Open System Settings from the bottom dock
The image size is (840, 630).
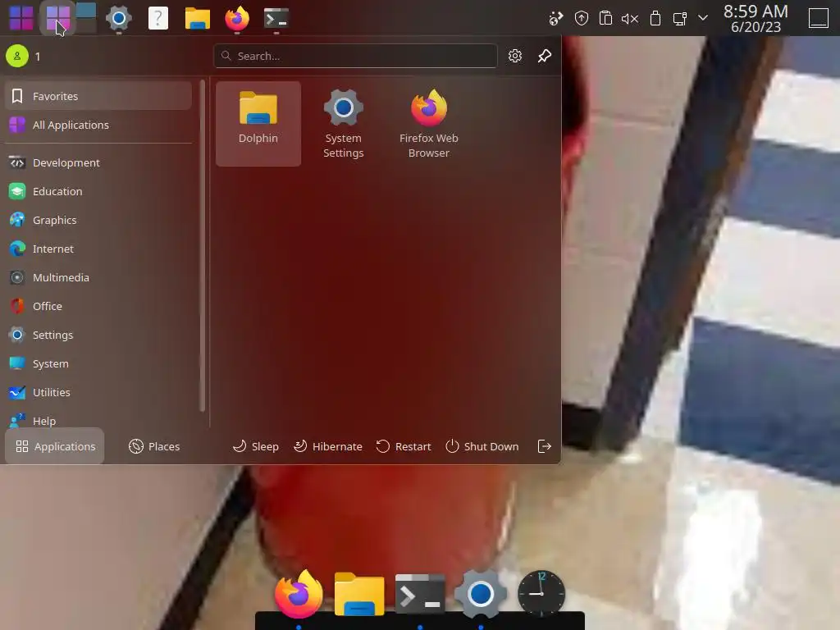(x=481, y=594)
